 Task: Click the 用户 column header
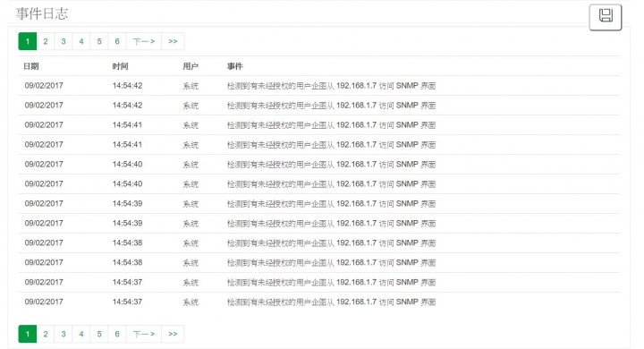[191, 66]
